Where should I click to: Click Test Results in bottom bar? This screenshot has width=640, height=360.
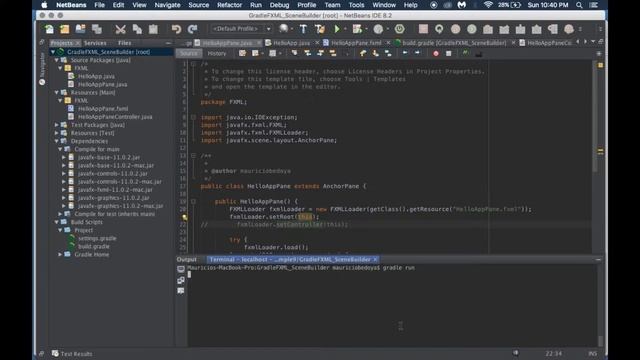(72, 354)
